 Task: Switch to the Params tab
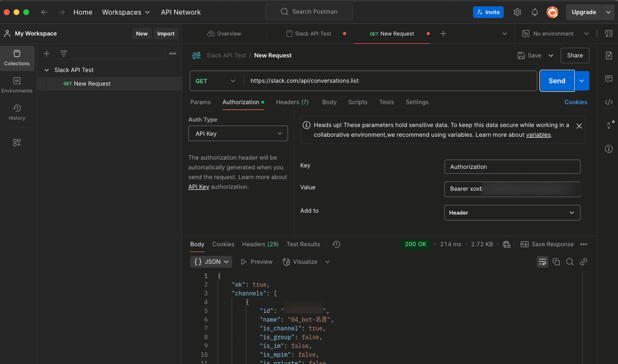200,102
